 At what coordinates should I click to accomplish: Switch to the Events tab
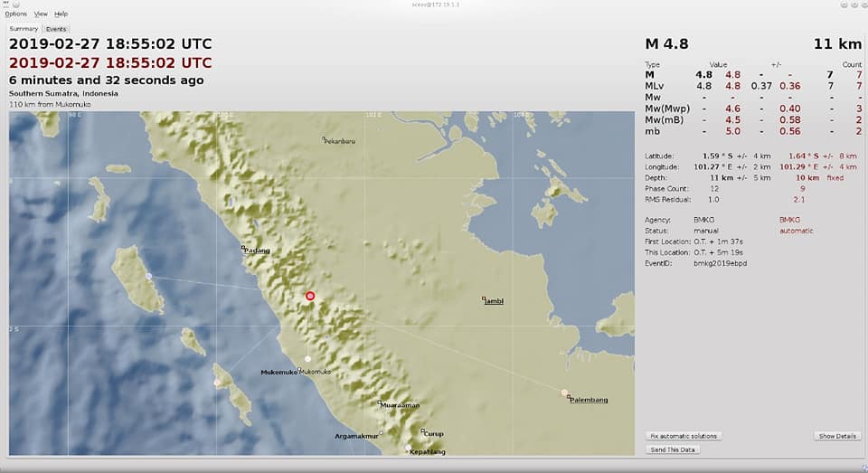click(56, 29)
